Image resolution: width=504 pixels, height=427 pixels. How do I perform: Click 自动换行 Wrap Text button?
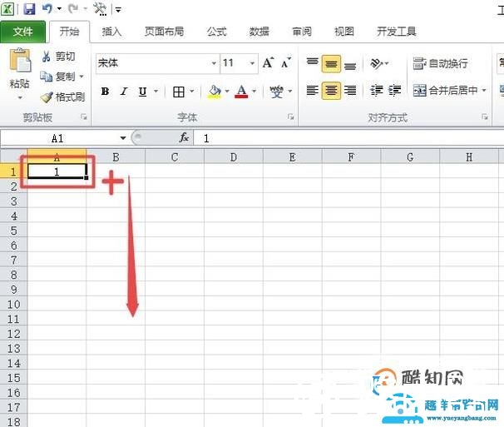[x=440, y=63]
